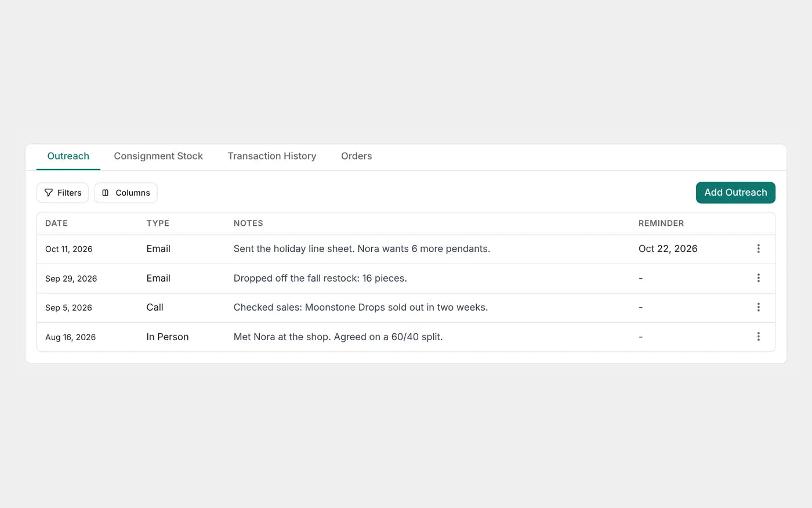This screenshot has width=812, height=508.
Task: Select the holiday line sheet note row
Action: (x=406, y=249)
